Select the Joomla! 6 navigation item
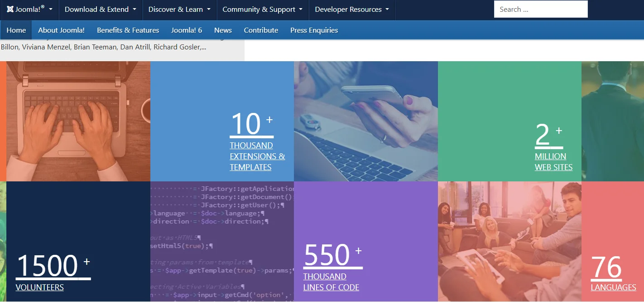644x302 pixels. [187, 30]
